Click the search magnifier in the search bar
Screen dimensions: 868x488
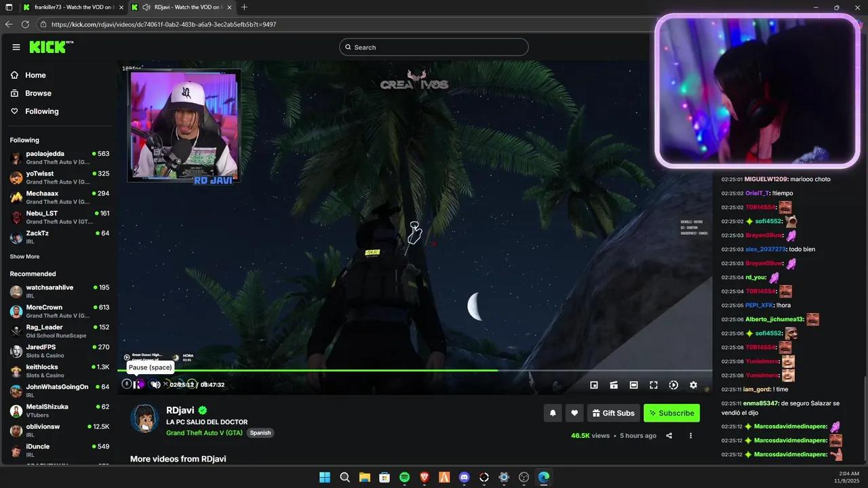pos(348,47)
